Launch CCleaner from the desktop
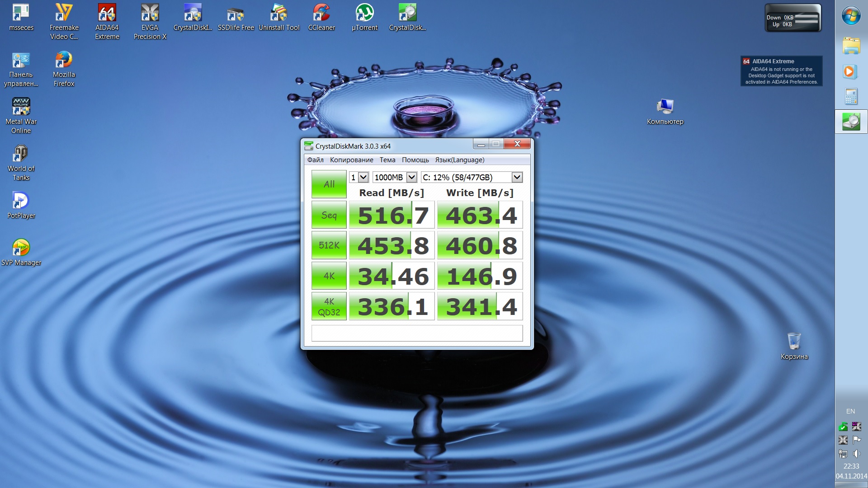 click(321, 17)
